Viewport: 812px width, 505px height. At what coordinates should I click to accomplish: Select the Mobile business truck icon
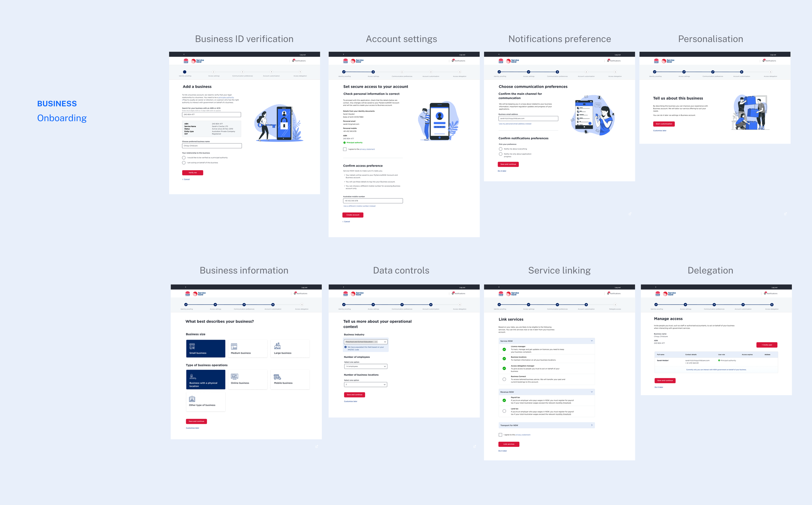tap(277, 377)
